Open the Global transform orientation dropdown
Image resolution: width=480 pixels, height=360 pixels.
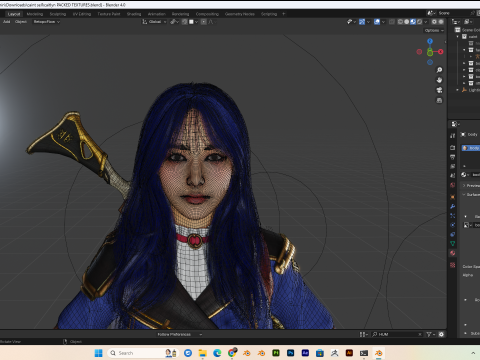pyautogui.click(x=154, y=22)
